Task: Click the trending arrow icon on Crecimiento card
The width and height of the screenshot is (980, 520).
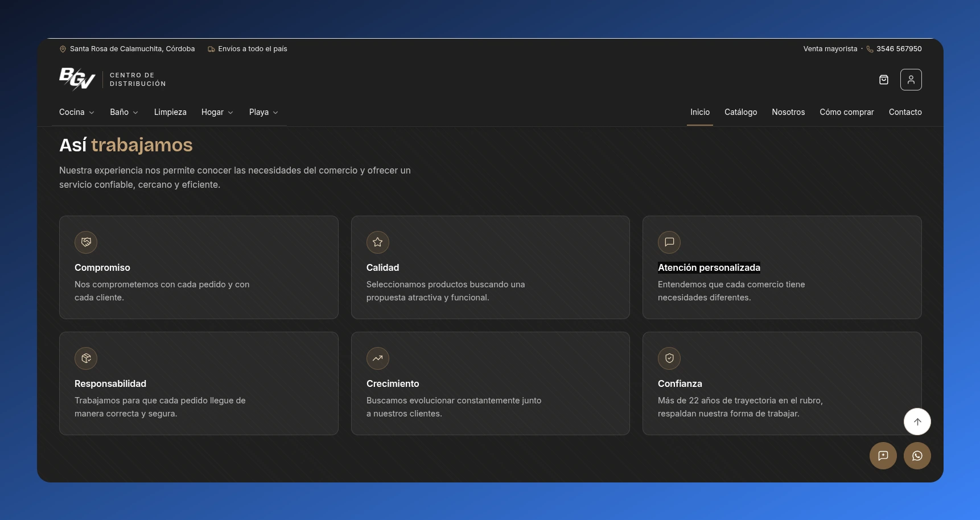Action: coord(378,358)
